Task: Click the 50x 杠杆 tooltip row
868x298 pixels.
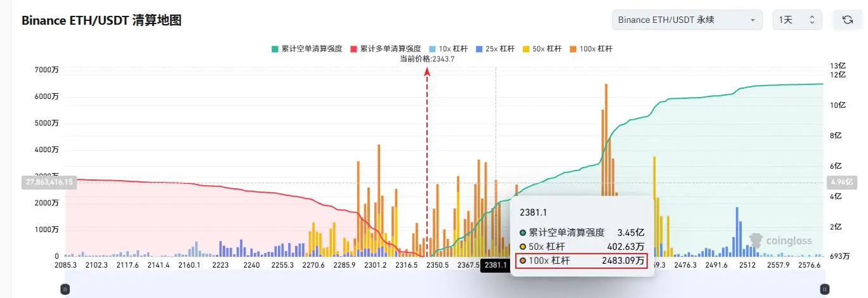Action: (x=581, y=247)
